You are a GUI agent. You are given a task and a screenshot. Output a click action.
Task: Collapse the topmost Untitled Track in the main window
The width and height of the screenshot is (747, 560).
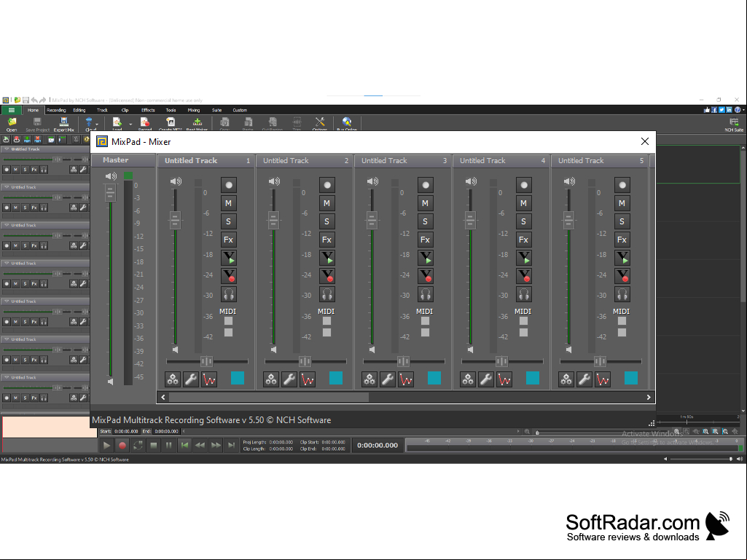pyautogui.click(x=7, y=149)
